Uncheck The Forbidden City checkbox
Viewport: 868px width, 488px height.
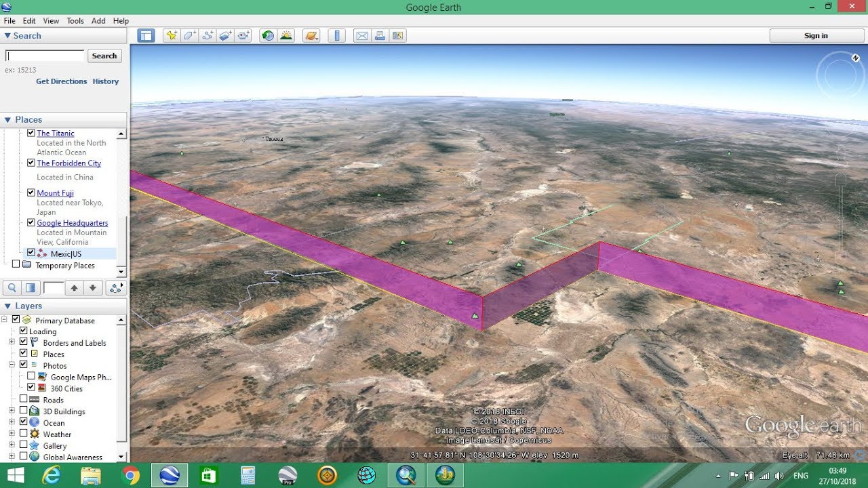(31, 163)
